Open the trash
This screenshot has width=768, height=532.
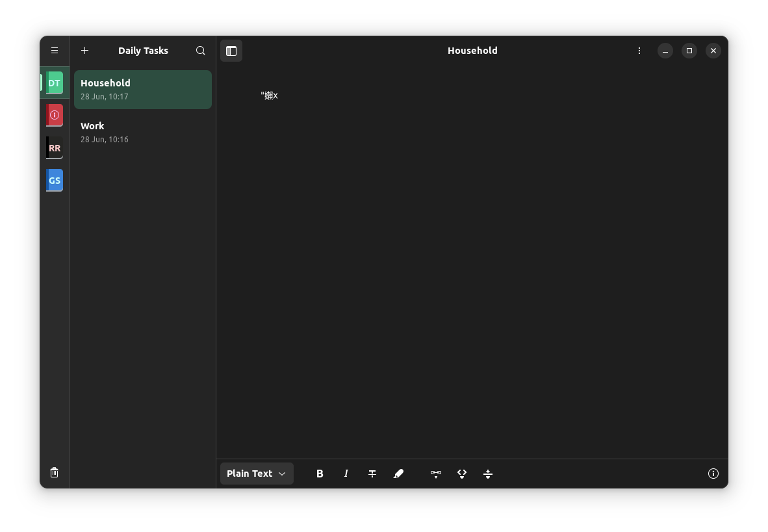coord(55,472)
